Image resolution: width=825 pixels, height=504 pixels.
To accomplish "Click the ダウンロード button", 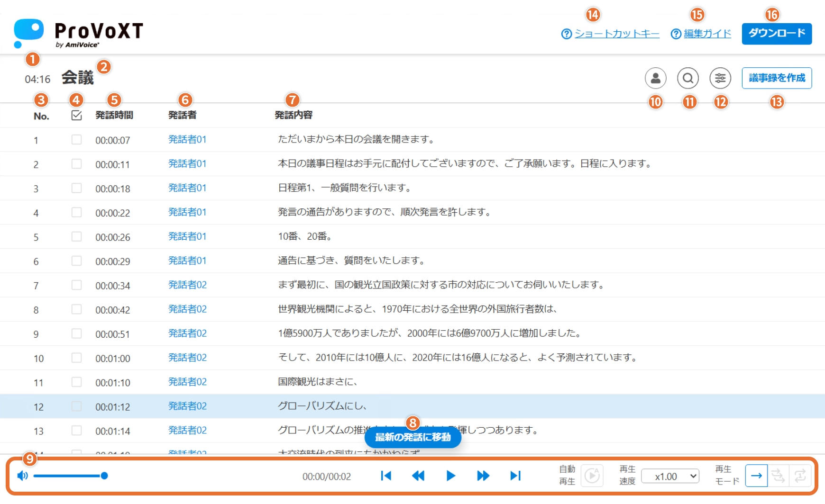I will [776, 34].
